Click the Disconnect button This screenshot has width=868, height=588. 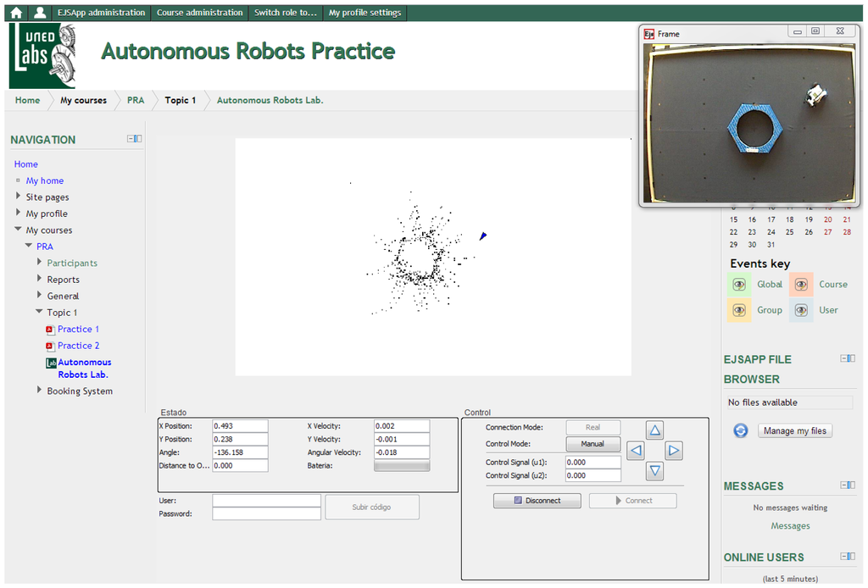(537, 501)
